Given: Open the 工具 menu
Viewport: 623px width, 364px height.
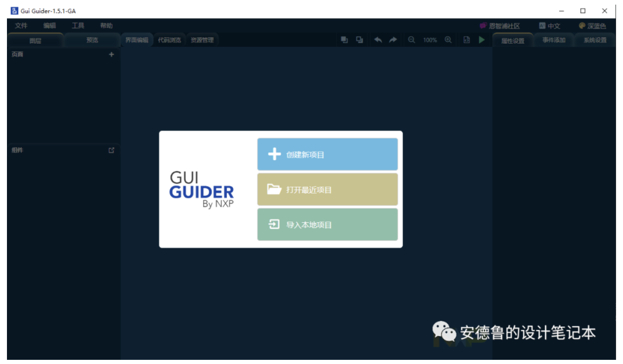Looking at the screenshot, I should [78, 25].
